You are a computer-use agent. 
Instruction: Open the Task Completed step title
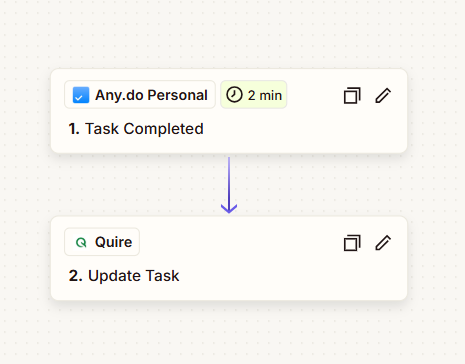click(144, 129)
